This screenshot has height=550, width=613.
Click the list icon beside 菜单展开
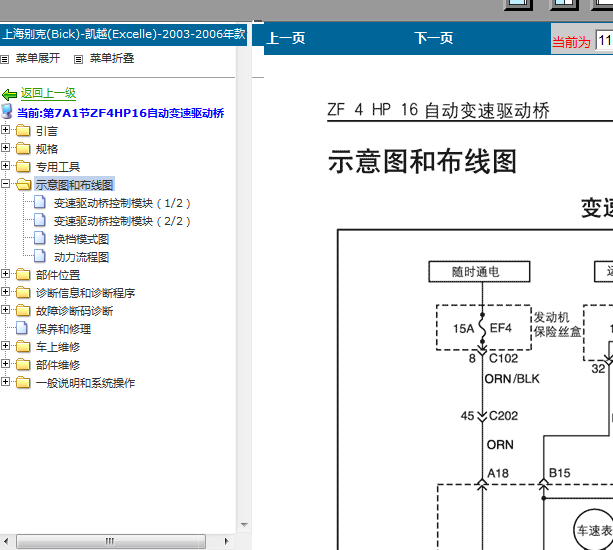pyautogui.click(x=4, y=59)
